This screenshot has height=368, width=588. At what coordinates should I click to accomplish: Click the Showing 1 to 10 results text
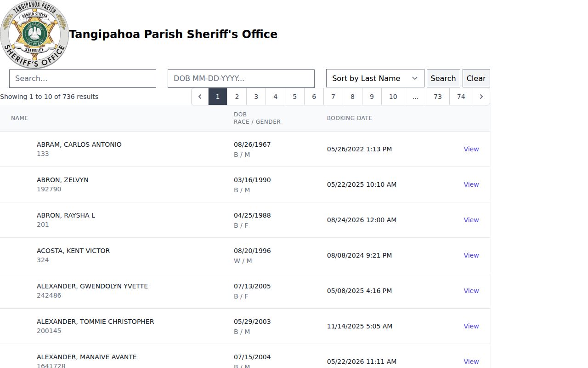(x=49, y=97)
